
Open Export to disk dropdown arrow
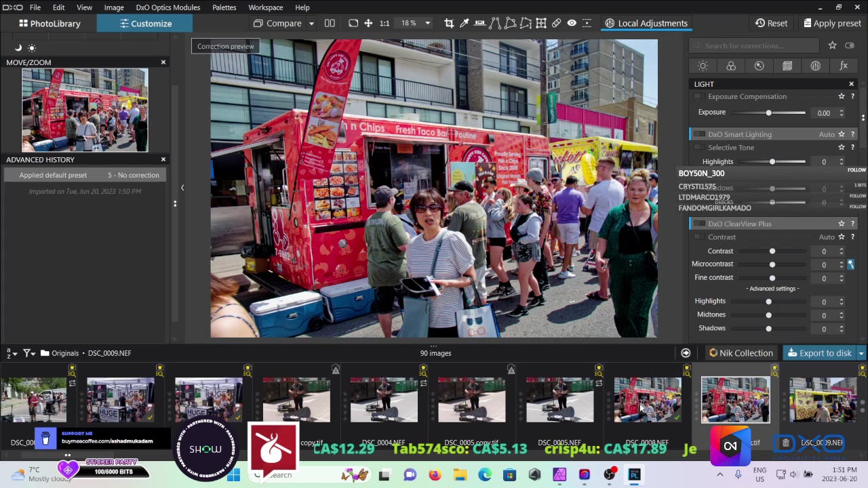point(861,353)
